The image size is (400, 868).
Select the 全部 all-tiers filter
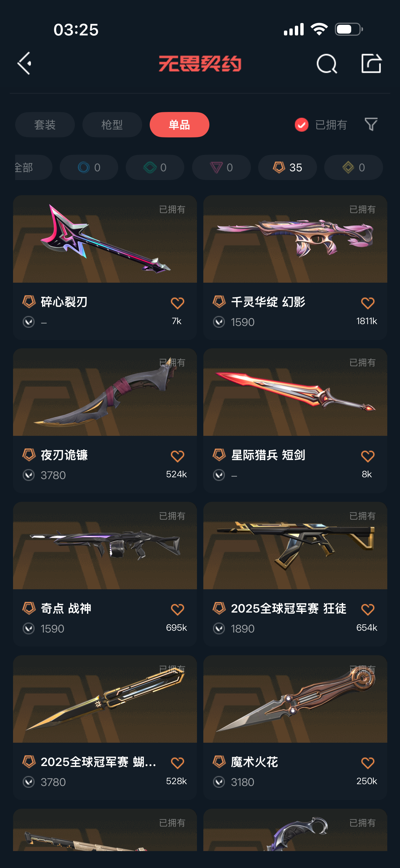(33, 167)
